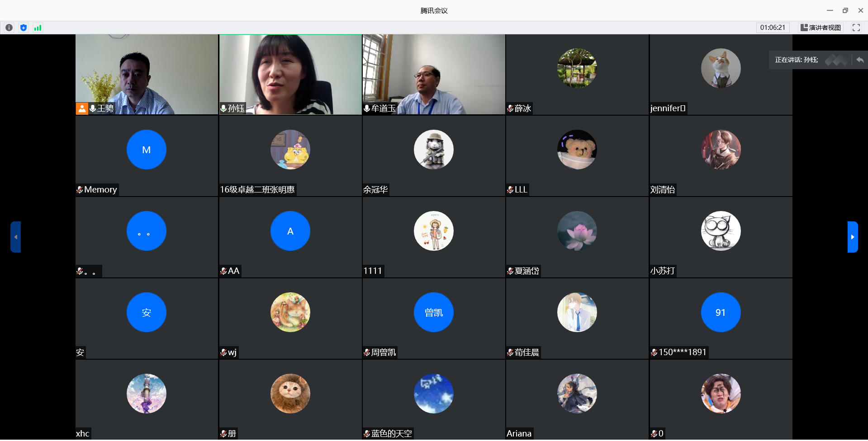The width and height of the screenshot is (868, 441).
Task: Click microphone icon next to 孙钰
Action: [x=223, y=108]
